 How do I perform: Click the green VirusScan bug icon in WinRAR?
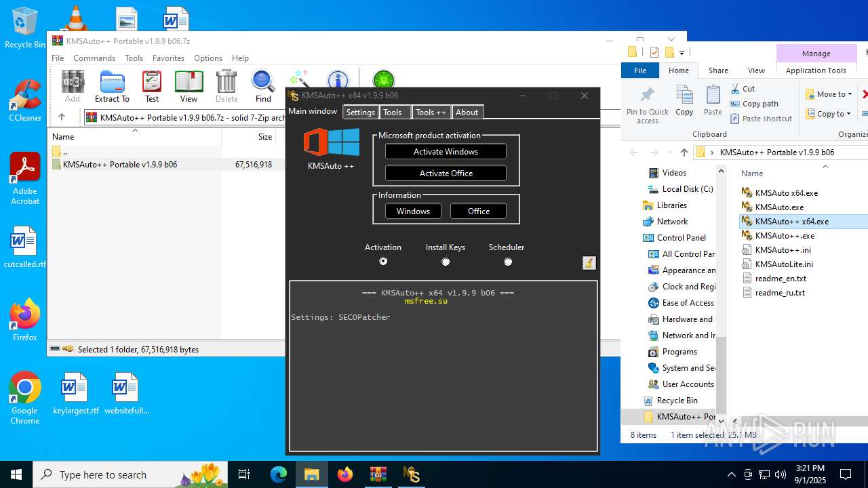[383, 79]
